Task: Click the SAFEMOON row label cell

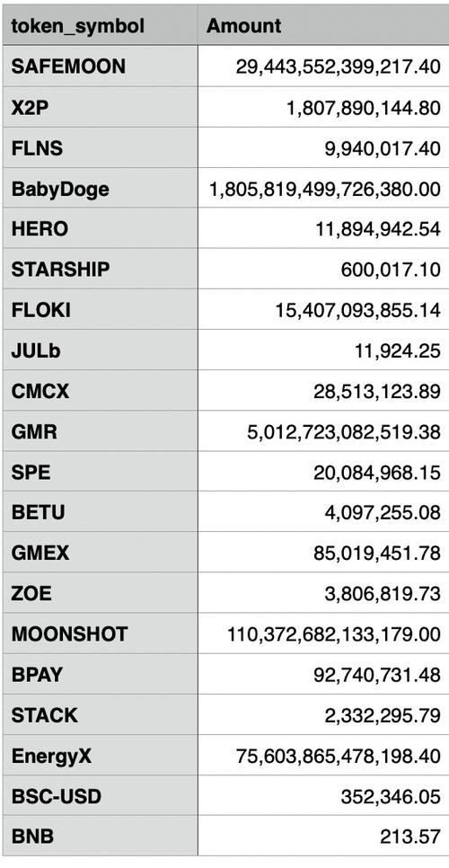Action: (x=100, y=66)
